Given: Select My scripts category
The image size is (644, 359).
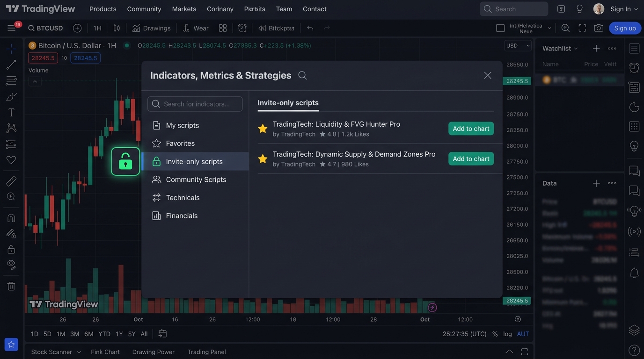Looking at the screenshot, I should [x=195, y=125].
